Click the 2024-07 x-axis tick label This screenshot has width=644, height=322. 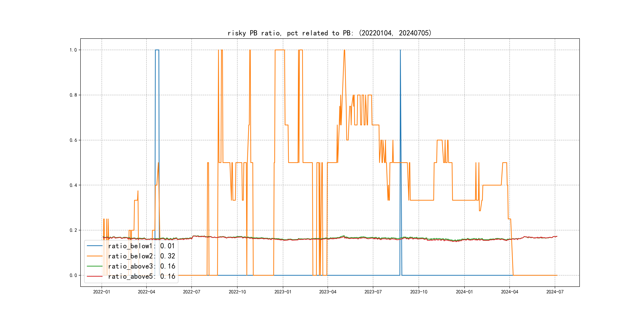pos(555,292)
